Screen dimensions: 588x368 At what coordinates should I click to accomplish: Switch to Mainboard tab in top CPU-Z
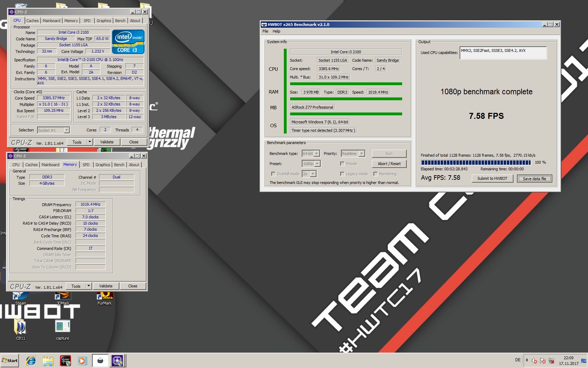pyautogui.click(x=51, y=21)
